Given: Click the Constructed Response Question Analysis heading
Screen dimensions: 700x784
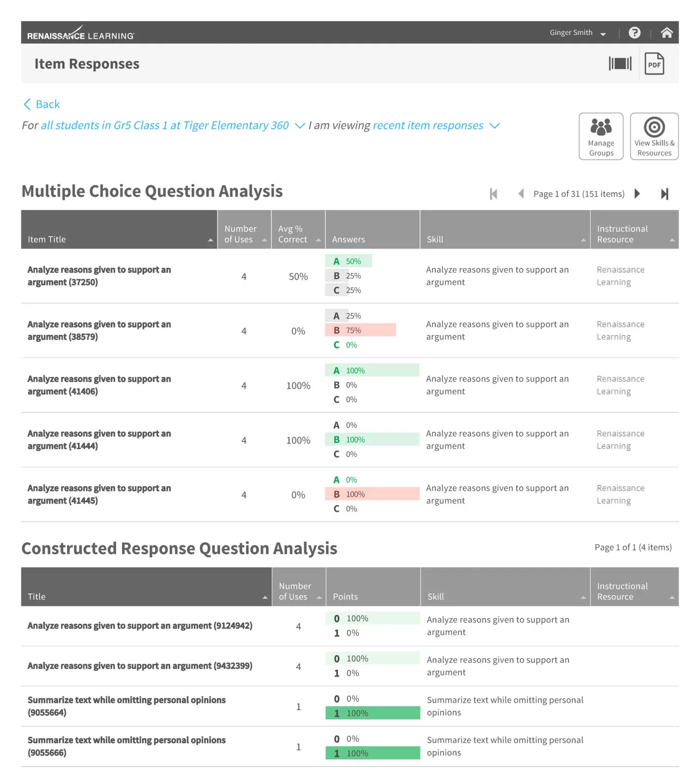Looking at the screenshot, I should pyautogui.click(x=179, y=548).
